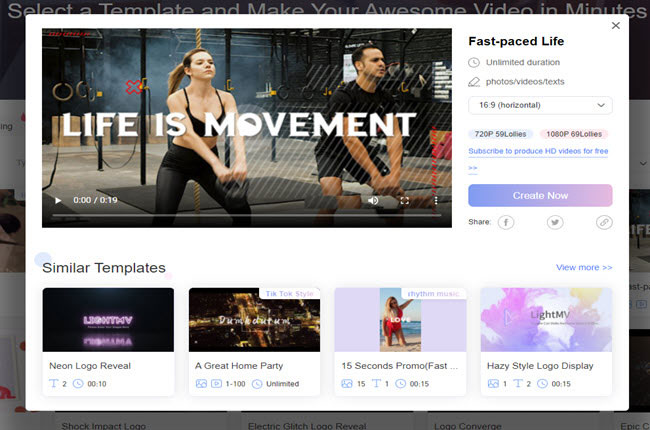Select the 720P 59Lollies quality option
650x430 pixels.
[x=499, y=134]
